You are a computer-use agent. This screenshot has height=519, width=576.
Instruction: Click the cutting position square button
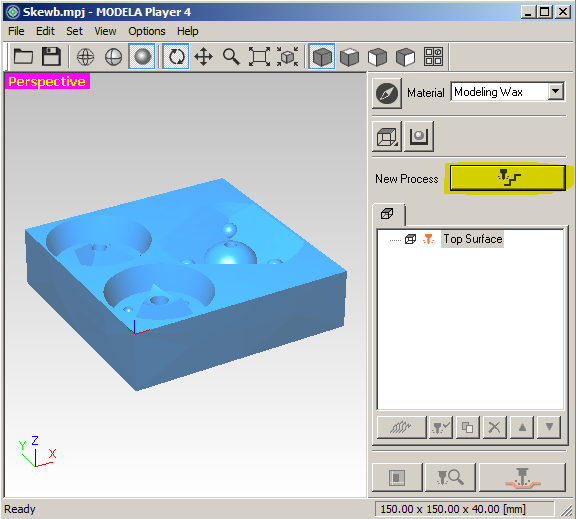(x=397, y=477)
